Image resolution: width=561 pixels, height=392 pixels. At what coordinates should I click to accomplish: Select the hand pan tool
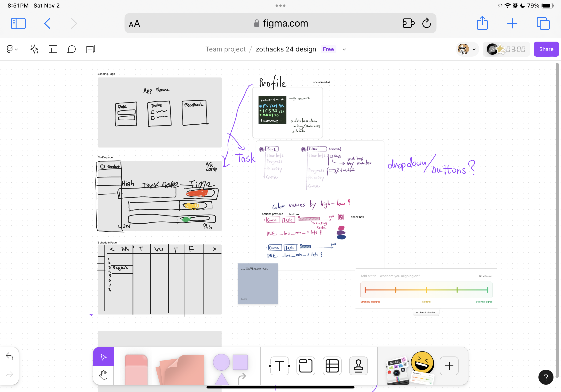tap(103, 375)
